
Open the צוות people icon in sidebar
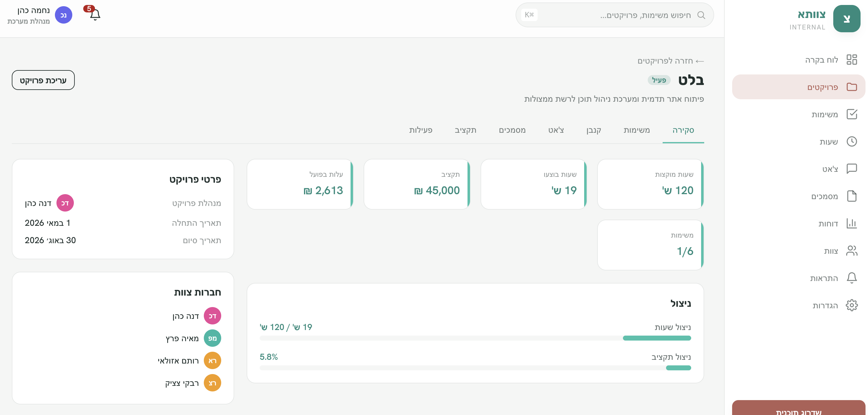pos(852,251)
